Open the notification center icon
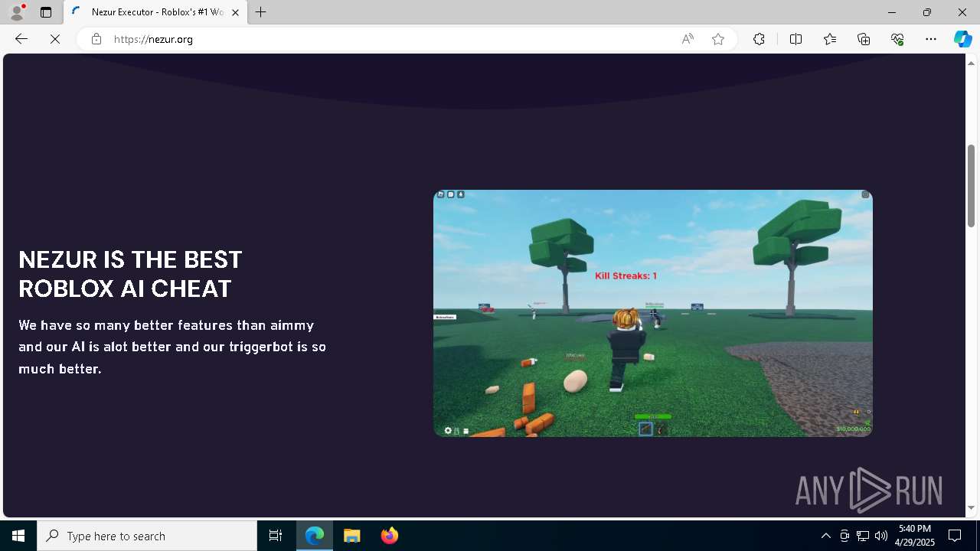980x551 pixels. pyautogui.click(x=955, y=536)
